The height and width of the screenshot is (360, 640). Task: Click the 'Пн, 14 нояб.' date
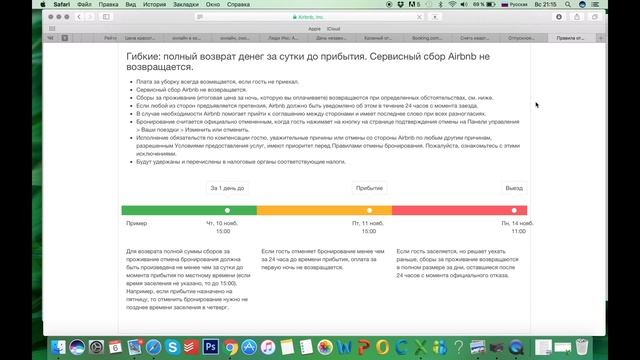(518, 223)
